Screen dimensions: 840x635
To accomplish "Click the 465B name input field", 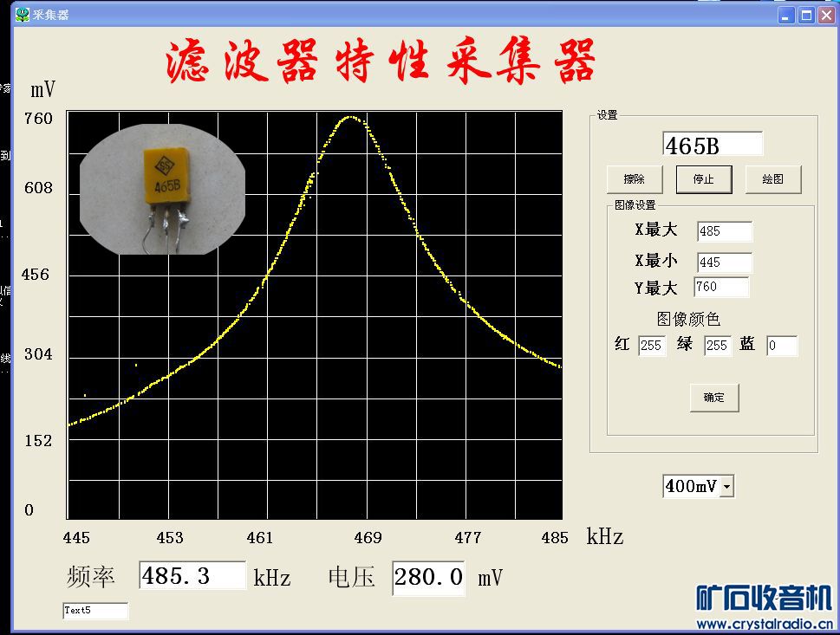I will click(x=713, y=144).
